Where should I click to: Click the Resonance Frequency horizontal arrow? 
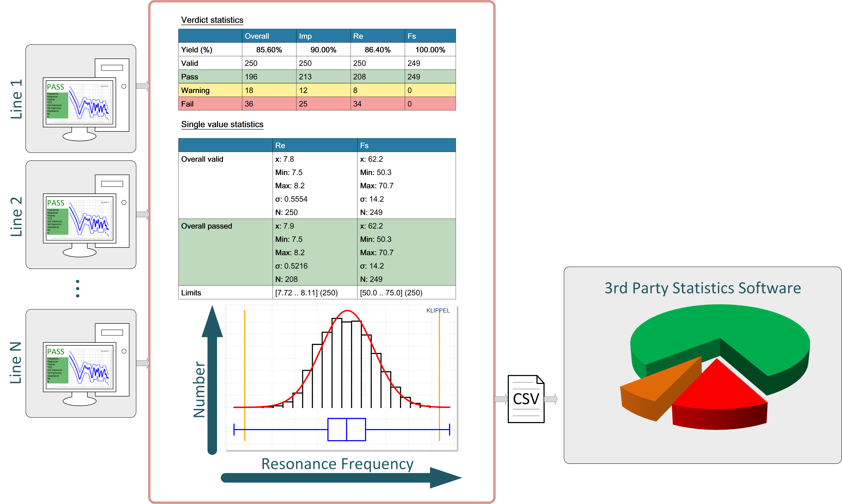(340, 478)
